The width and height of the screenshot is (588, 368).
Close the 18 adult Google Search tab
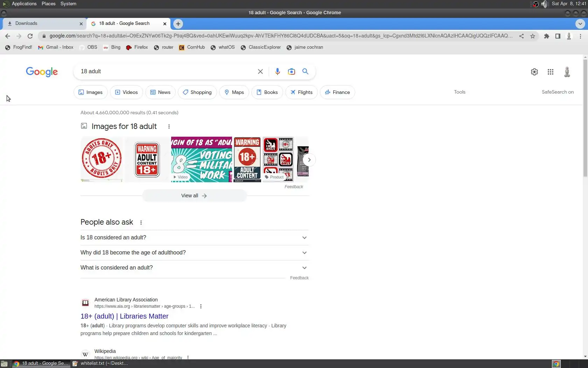click(165, 24)
